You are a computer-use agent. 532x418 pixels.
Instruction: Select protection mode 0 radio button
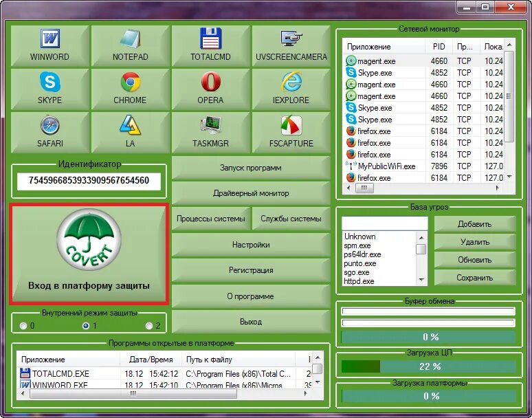[x=23, y=326]
